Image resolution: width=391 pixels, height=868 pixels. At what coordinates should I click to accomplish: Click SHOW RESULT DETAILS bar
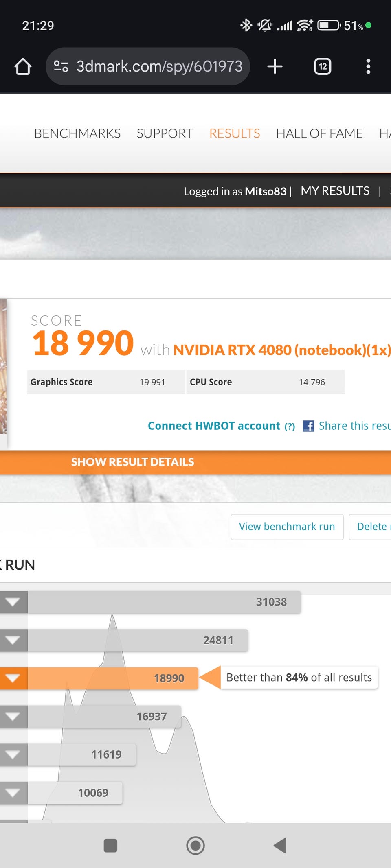195,462
